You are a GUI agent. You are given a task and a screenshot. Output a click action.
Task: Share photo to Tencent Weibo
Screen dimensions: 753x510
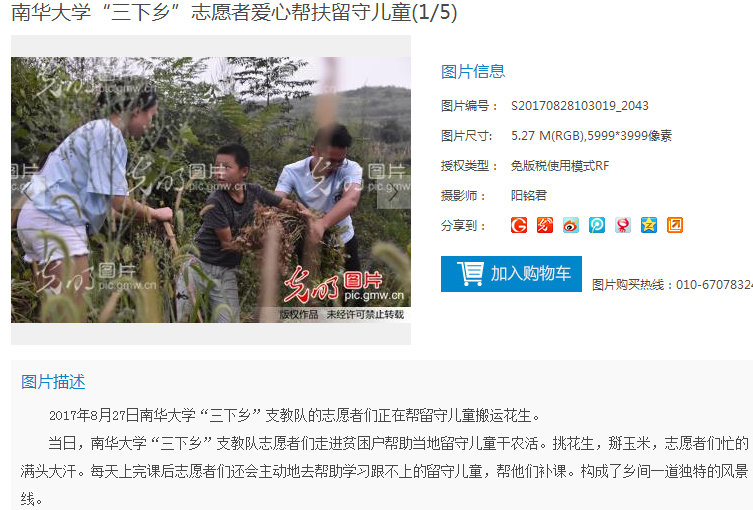point(596,225)
